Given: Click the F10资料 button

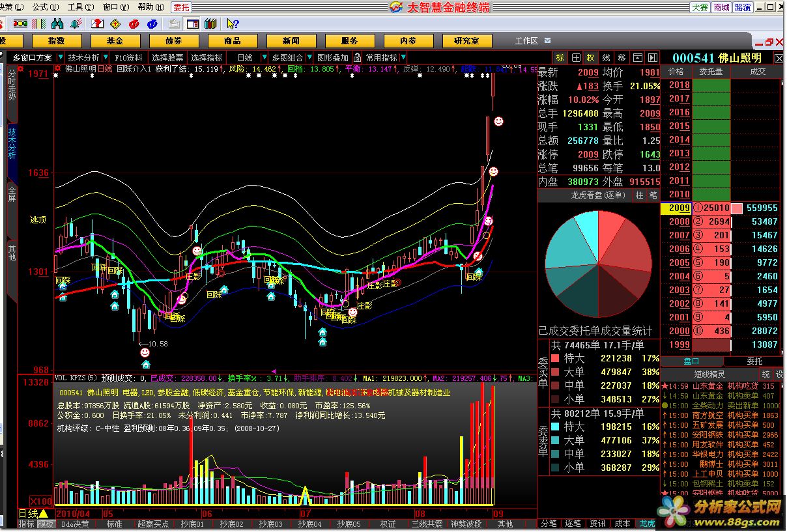Looking at the screenshot, I should coord(128,57).
